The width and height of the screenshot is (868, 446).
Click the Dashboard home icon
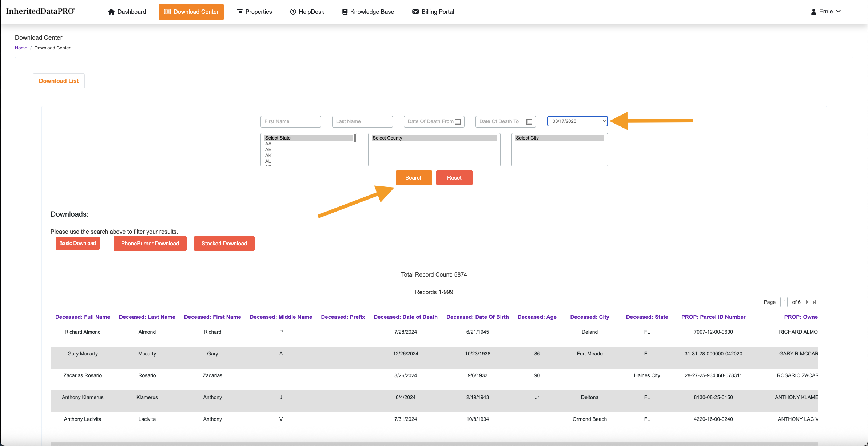pos(111,12)
